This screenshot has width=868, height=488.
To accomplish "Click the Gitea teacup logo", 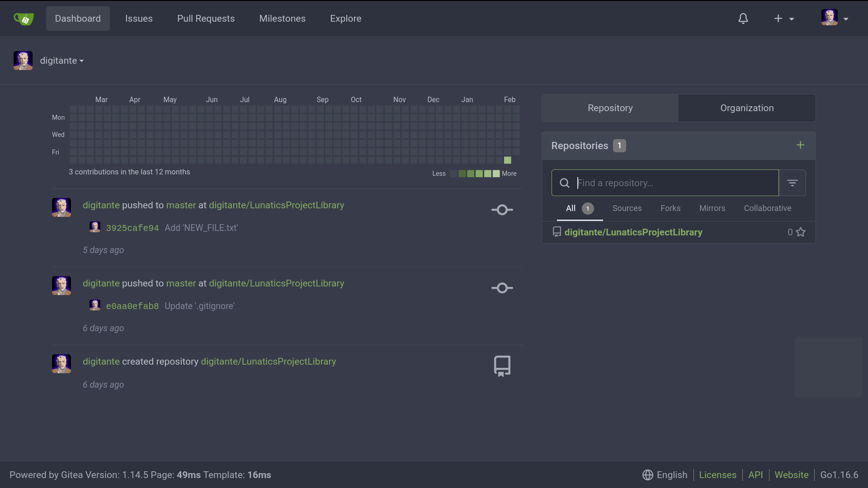I will (24, 19).
